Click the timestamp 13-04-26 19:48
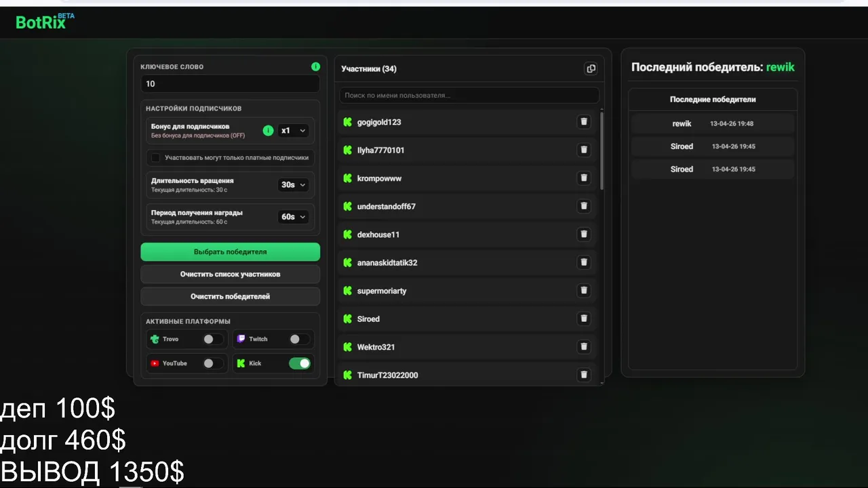Screen dimensions: 868x488 pyautogui.click(x=732, y=124)
